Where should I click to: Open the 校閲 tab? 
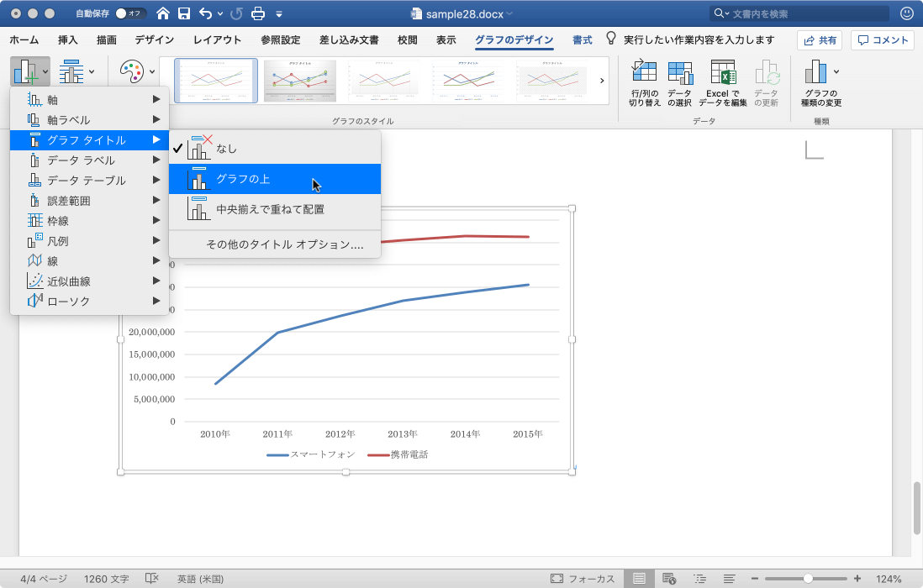click(x=408, y=40)
